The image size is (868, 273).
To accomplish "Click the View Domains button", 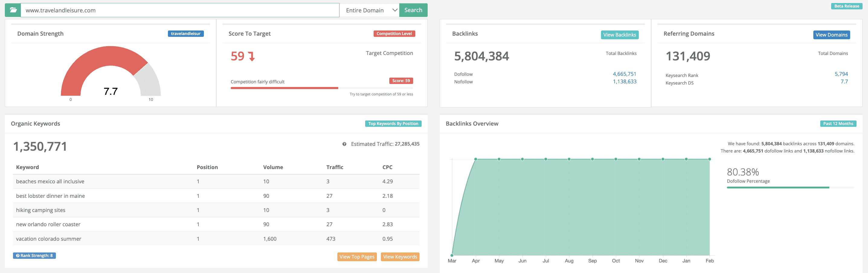I will click(831, 35).
